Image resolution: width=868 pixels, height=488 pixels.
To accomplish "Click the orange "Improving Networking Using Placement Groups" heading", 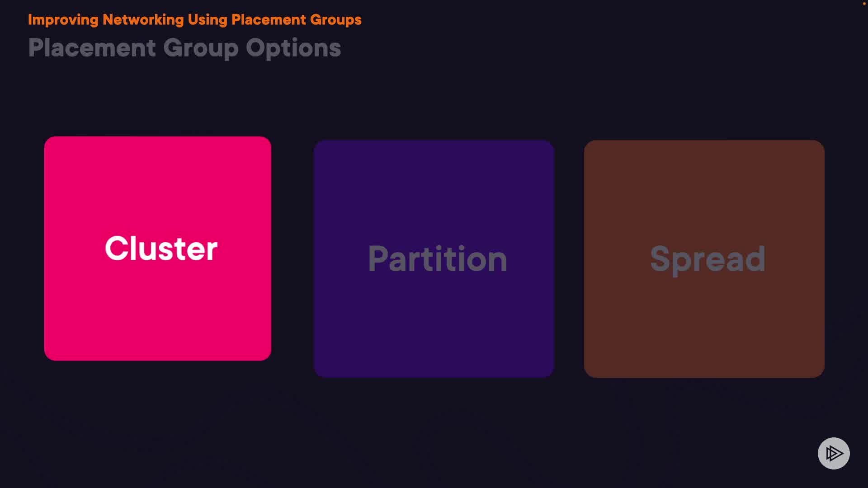I will coord(194,20).
